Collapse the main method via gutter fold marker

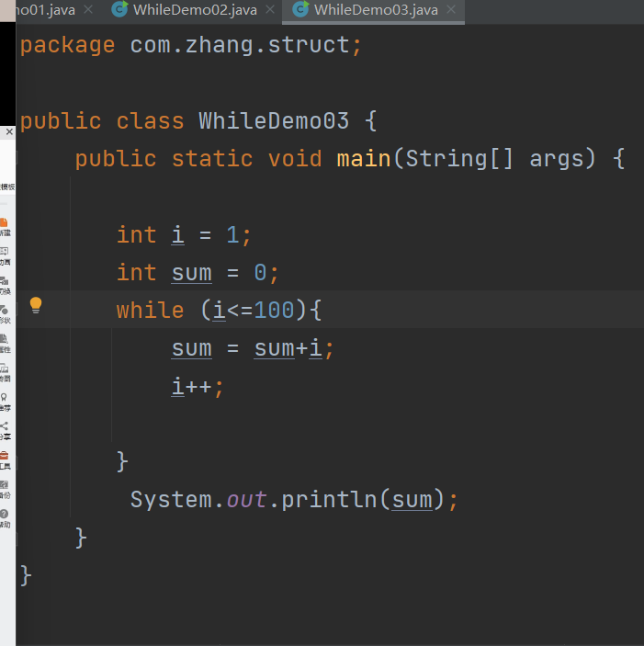click(x=17, y=158)
